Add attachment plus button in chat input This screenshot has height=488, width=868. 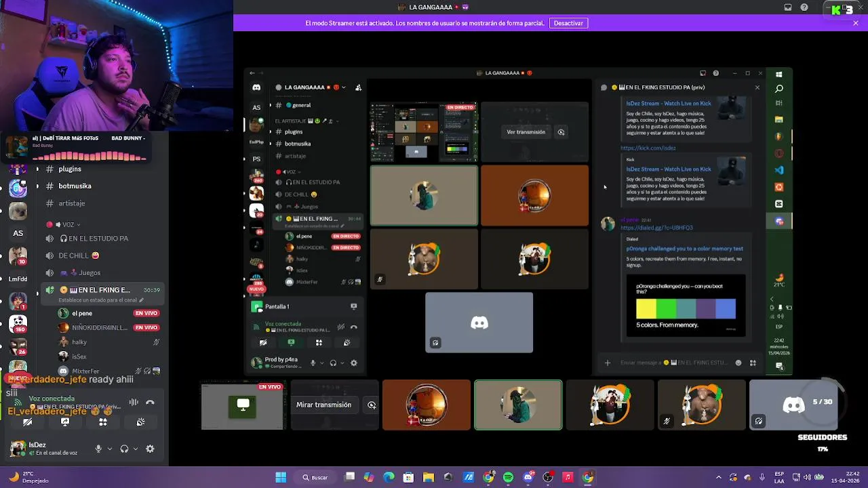[x=607, y=363]
